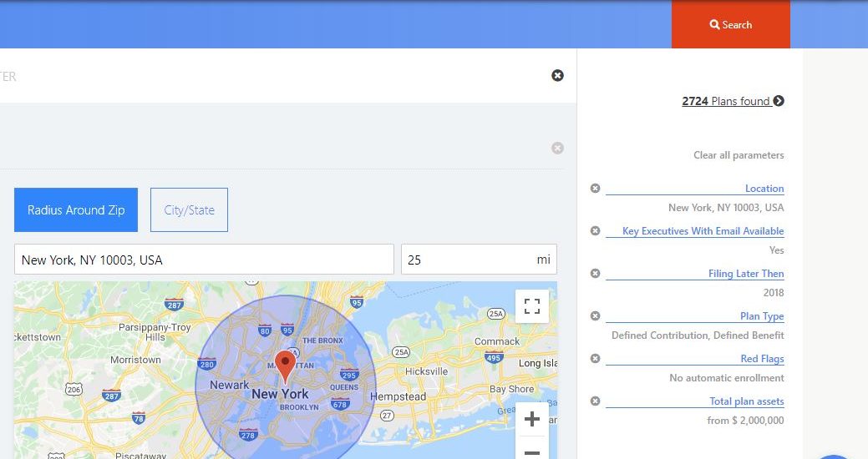This screenshot has height=459, width=868.
Task: Remove the Plan Type filter
Action: click(x=595, y=316)
